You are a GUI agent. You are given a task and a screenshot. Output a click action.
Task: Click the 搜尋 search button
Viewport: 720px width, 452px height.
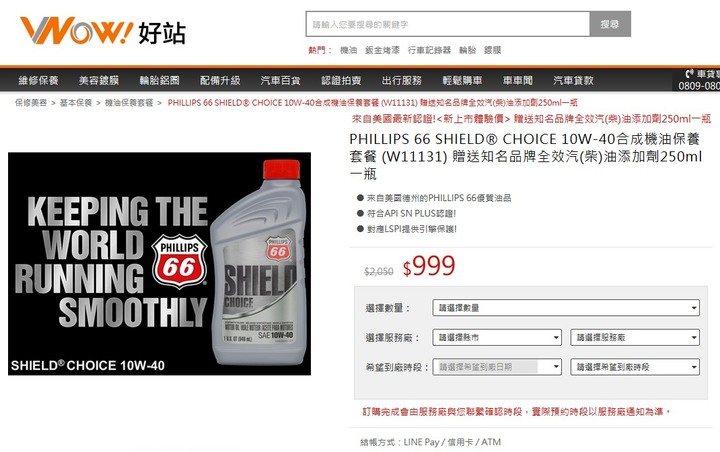pyautogui.click(x=610, y=24)
